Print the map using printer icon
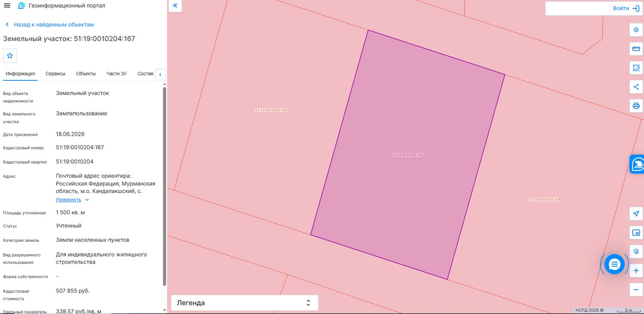644x314 pixels. tap(636, 106)
